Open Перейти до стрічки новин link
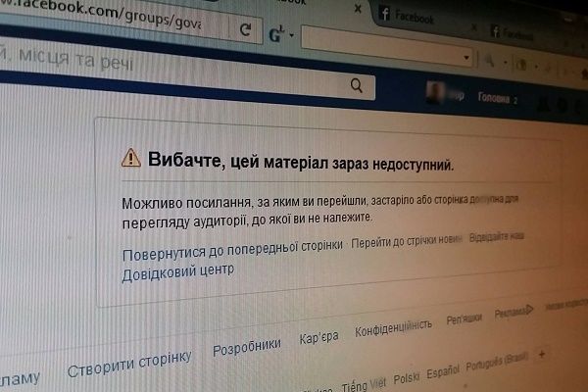 [x=407, y=241]
